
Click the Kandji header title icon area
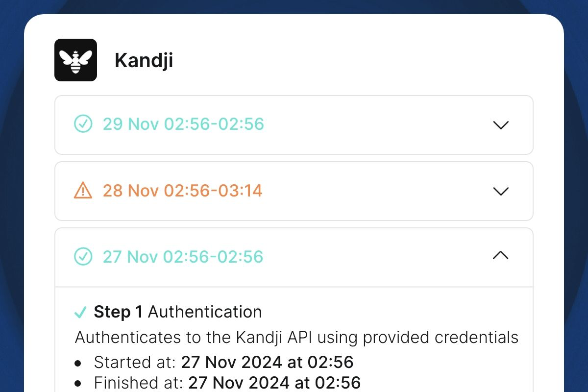click(75, 60)
